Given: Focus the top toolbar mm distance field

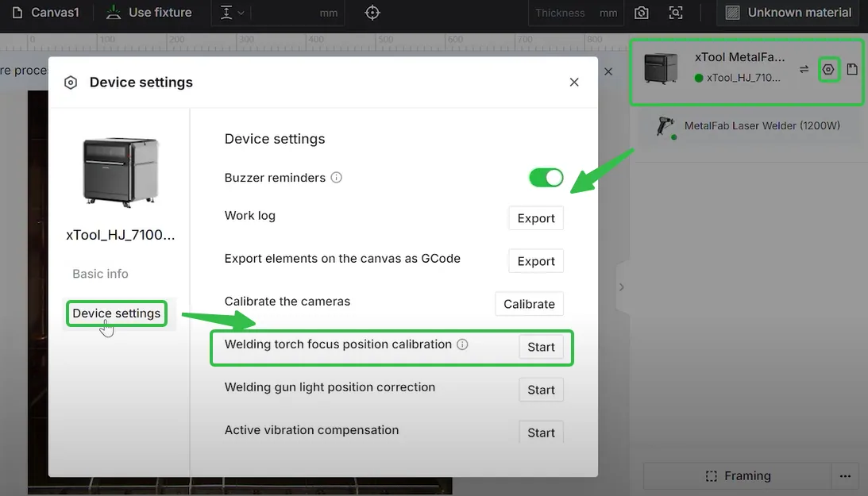Looking at the screenshot, I should [297, 13].
